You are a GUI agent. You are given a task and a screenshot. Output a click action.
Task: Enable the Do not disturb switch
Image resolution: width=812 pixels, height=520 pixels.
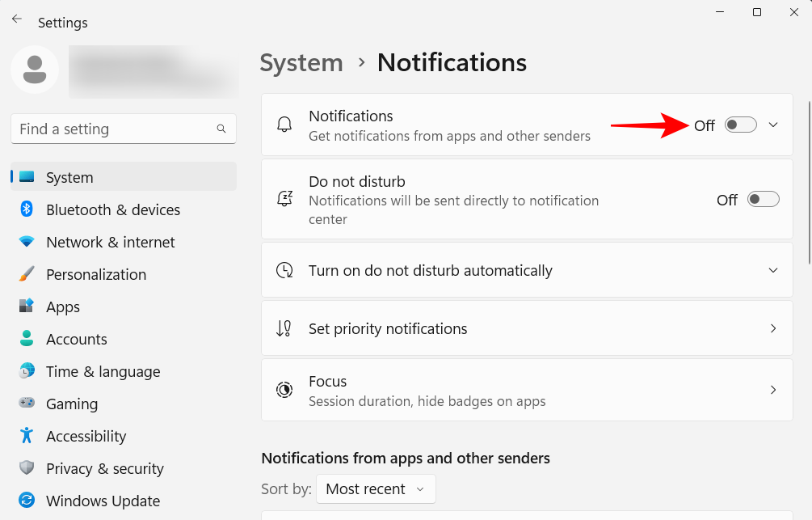(x=764, y=199)
